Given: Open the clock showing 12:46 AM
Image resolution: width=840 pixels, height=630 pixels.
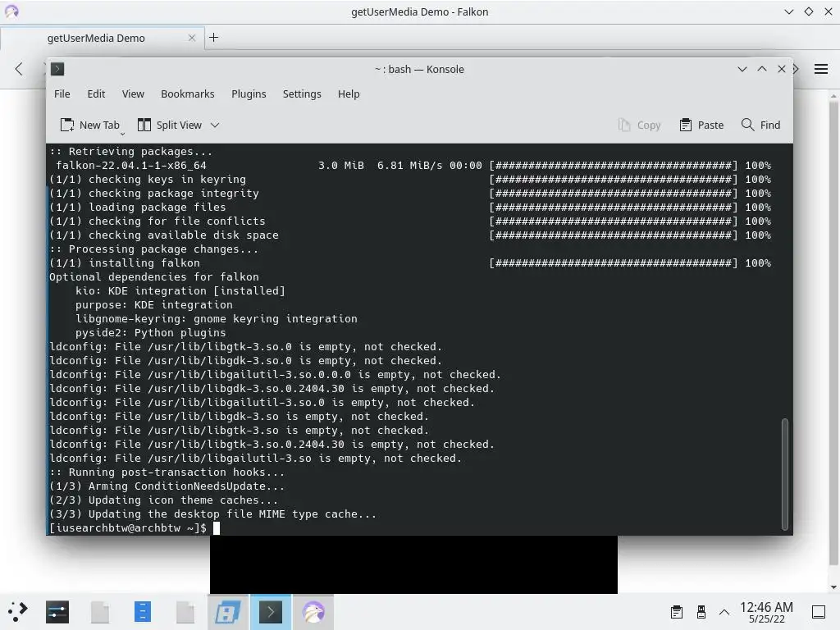Looking at the screenshot, I should click(x=767, y=612).
